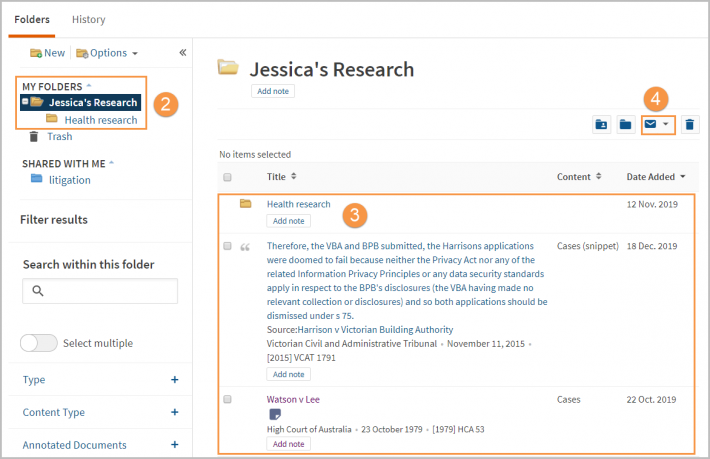Expand the Content Type filter
This screenshot has width=710, height=459.
pyautogui.click(x=174, y=412)
